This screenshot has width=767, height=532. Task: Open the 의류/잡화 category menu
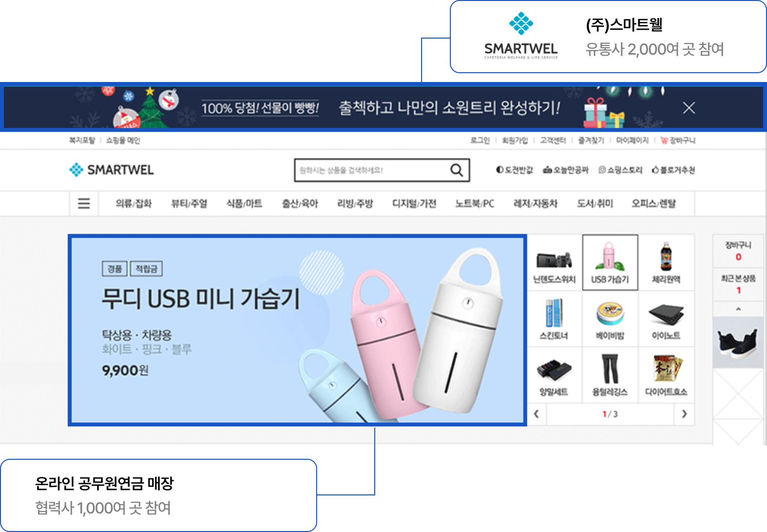134,204
